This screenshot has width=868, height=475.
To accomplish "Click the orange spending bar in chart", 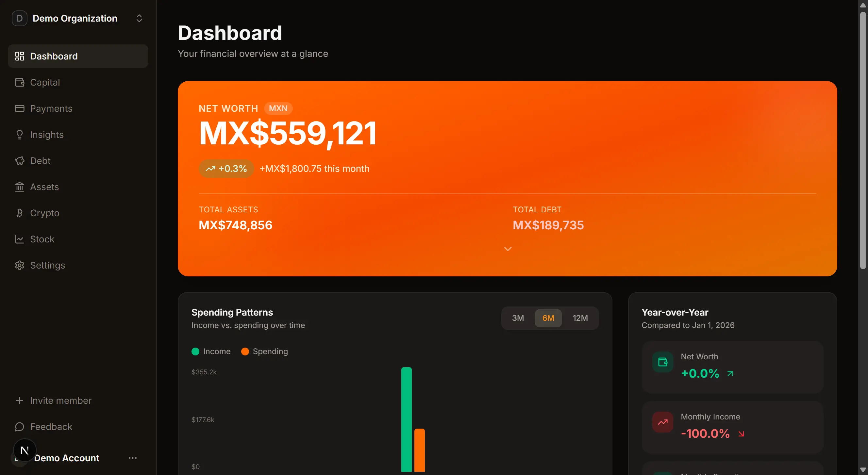I will [x=420, y=450].
